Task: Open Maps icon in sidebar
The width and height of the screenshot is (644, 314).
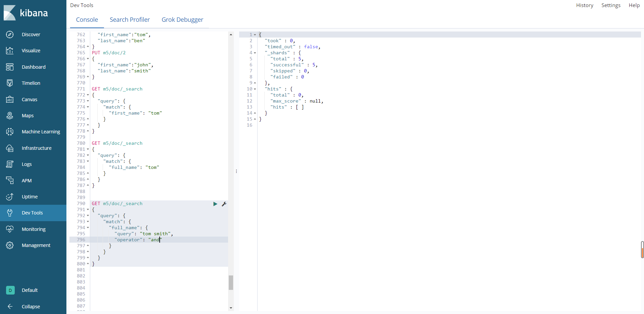Action: click(10, 116)
